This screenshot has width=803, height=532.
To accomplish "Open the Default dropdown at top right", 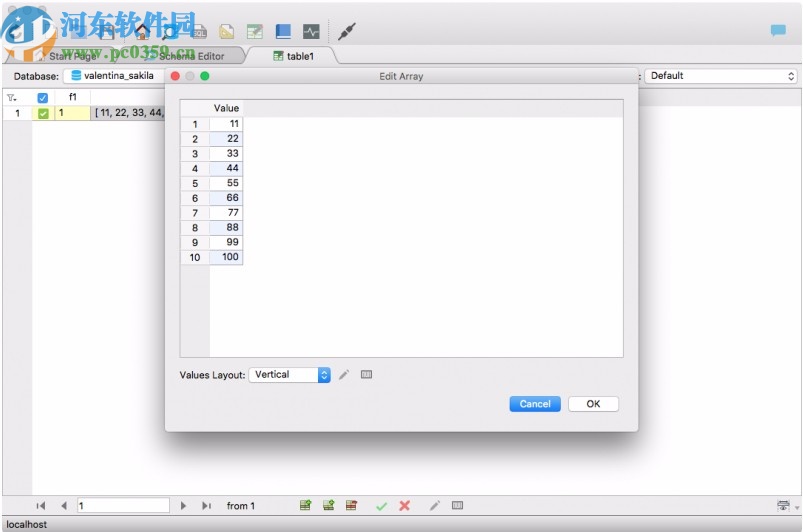I will click(721, 76).
